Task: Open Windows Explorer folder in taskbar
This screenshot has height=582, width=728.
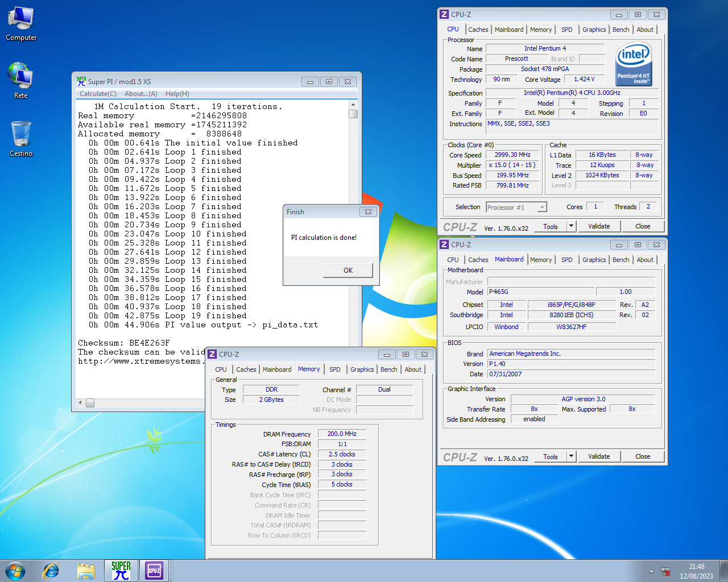Action: (86, 571)
